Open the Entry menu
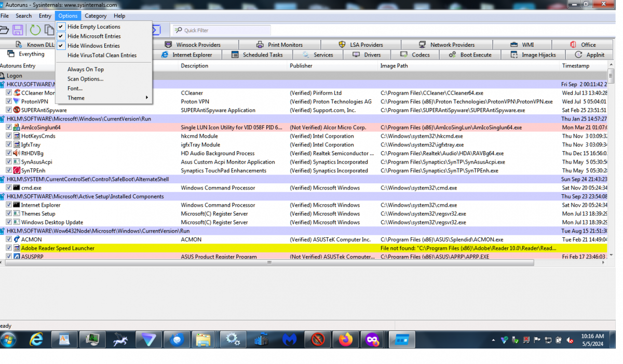The image size is (623, 364). coord(45,16)
